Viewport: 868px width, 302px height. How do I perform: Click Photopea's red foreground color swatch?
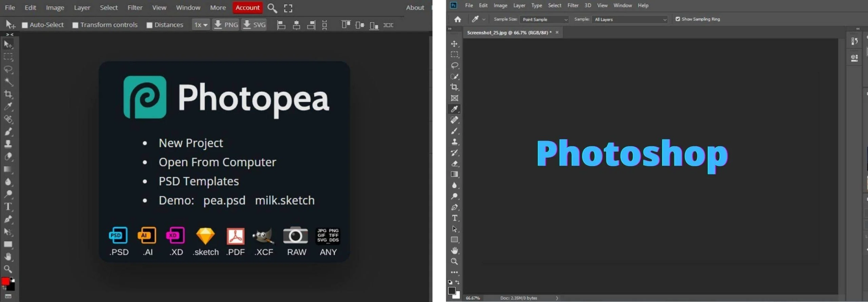coord(5,282)
